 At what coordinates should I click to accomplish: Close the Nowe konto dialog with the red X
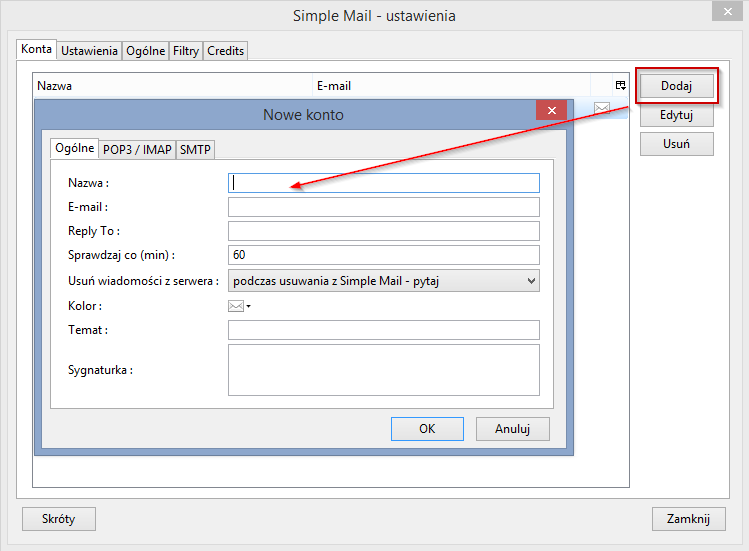[551, 110]
